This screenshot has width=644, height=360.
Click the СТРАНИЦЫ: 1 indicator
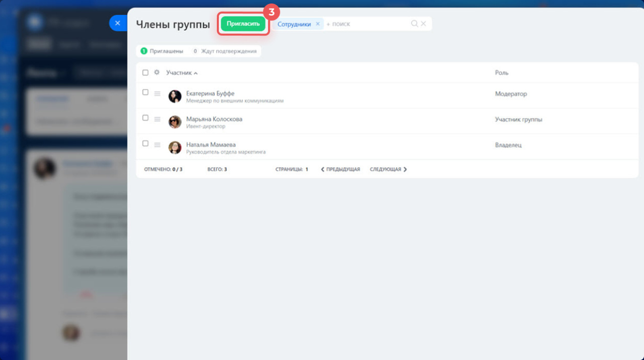[292, 169]
